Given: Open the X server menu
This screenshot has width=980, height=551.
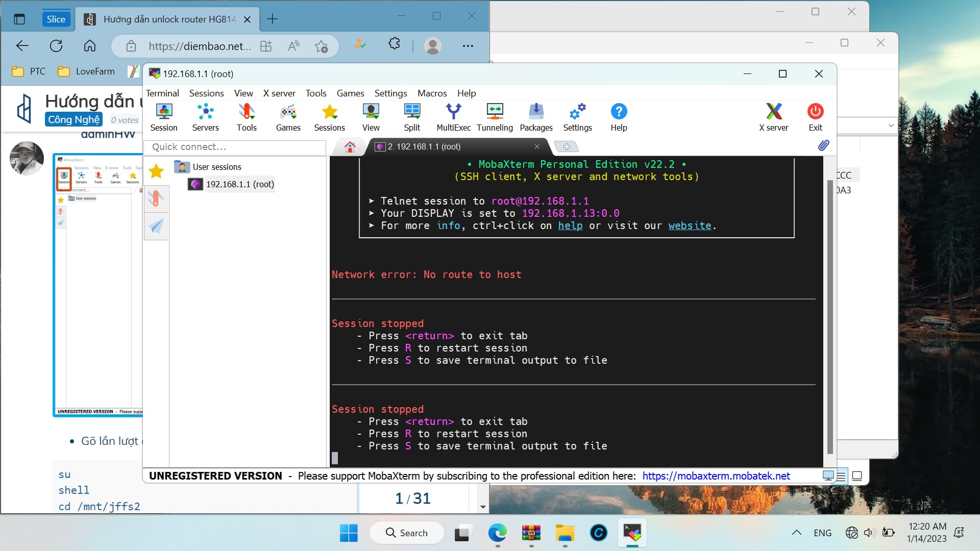Looking at the screenshot, I should click(279, 93).
